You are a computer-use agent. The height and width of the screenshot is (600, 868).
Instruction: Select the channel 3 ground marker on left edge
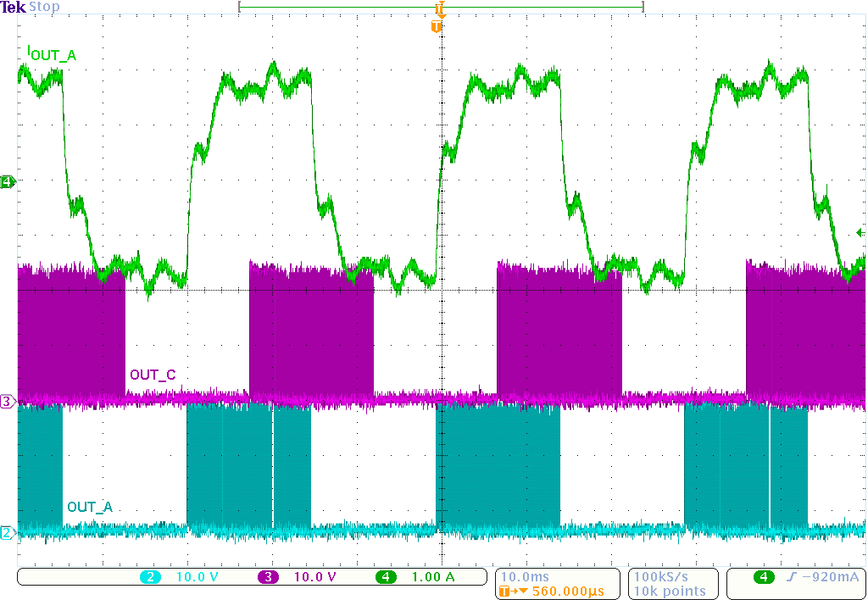pyautogui.click(x=8, y=401)
